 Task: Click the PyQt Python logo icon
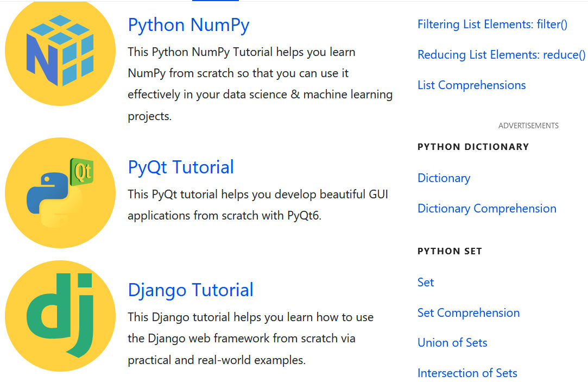[60, 193]
